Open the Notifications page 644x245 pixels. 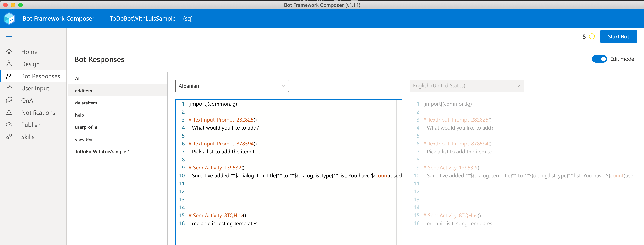(x=38, y=113)
